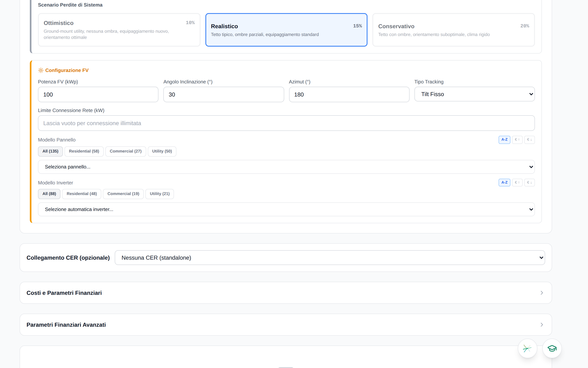
Task: Filter inverters by All (88)
Action: (49, 194)
